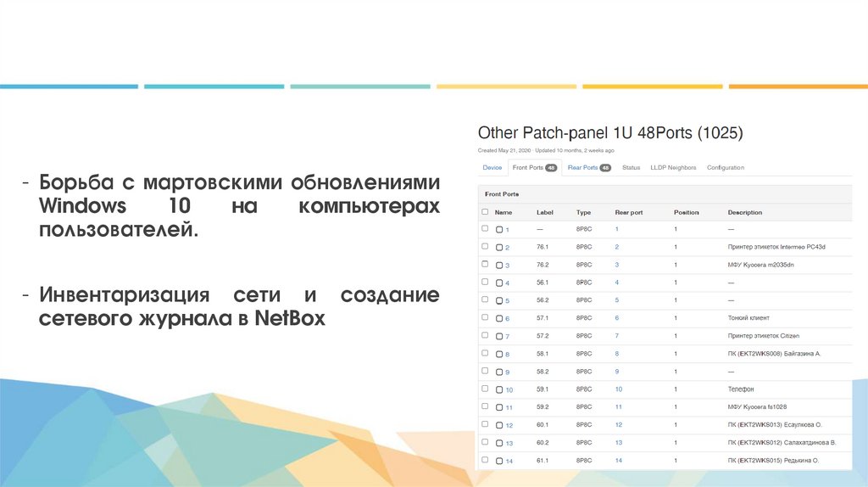Open the LLDP Neighbors tab

(673, 168)
